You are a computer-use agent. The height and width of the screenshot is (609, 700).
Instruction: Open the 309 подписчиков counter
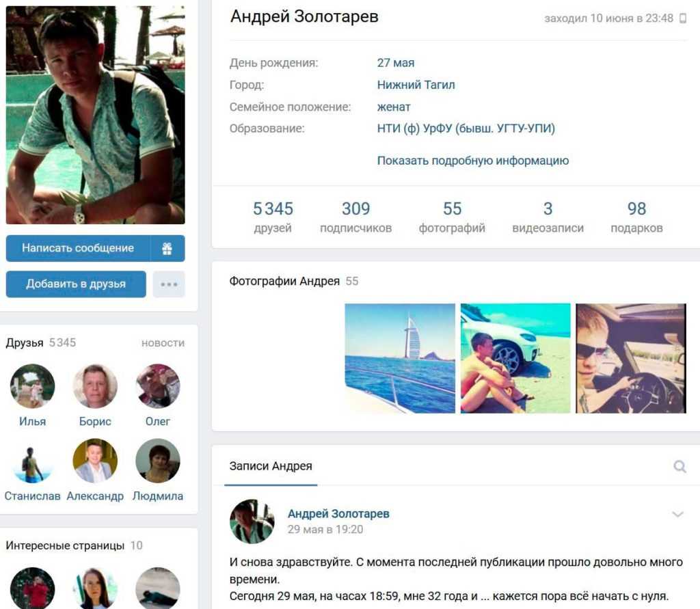355,217
